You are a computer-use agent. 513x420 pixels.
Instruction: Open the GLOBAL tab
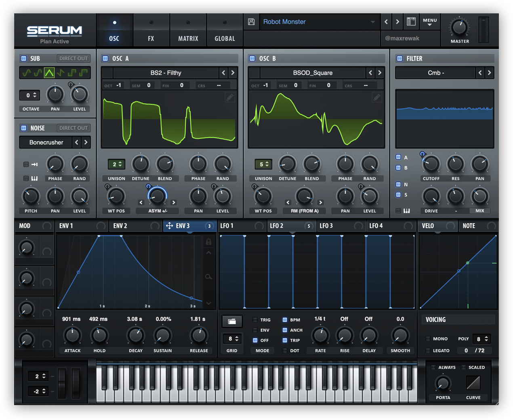coord(225,31)
